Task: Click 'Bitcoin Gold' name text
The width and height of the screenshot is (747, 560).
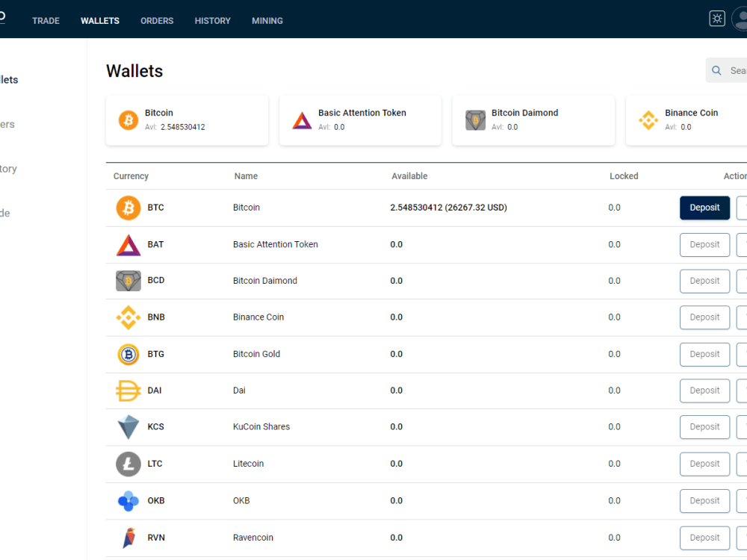Action: [x=256, y=354]
